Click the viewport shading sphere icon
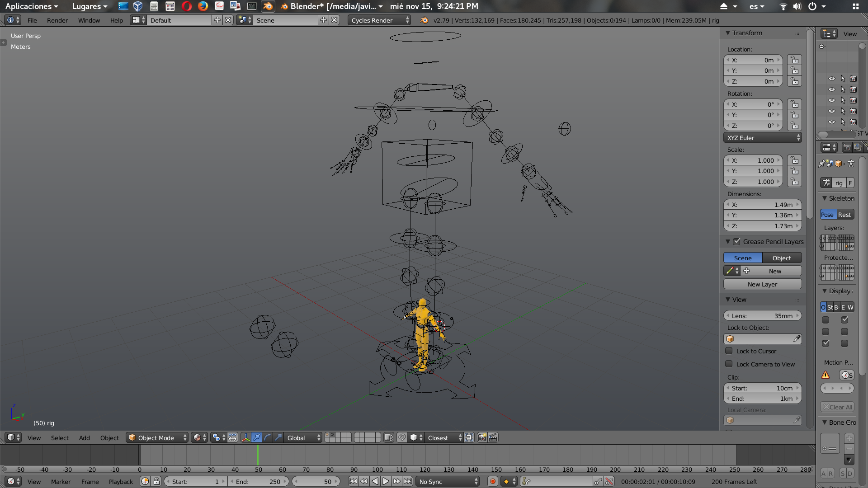 199,437
